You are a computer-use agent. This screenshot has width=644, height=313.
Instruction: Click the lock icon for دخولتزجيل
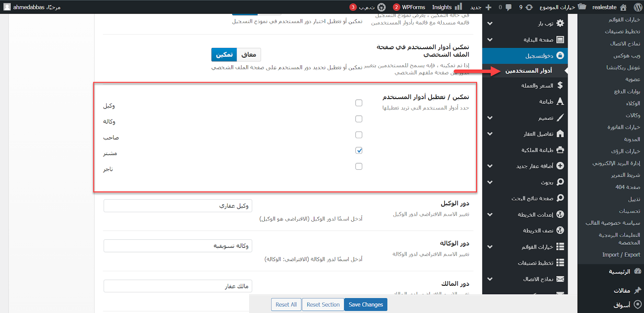560,56
